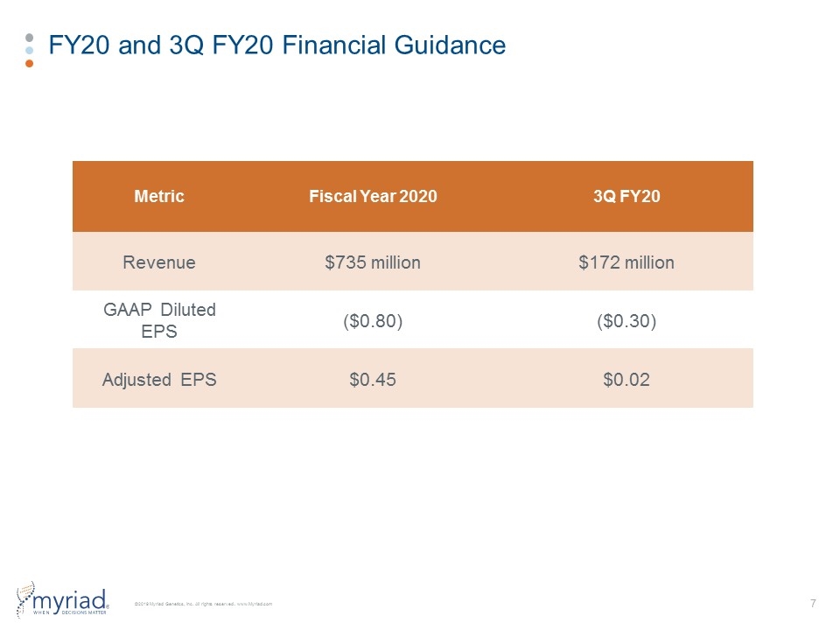Screen dimensions: 840x630
Task: Select the GAAP Diluted EPS label
Action: 159,320
